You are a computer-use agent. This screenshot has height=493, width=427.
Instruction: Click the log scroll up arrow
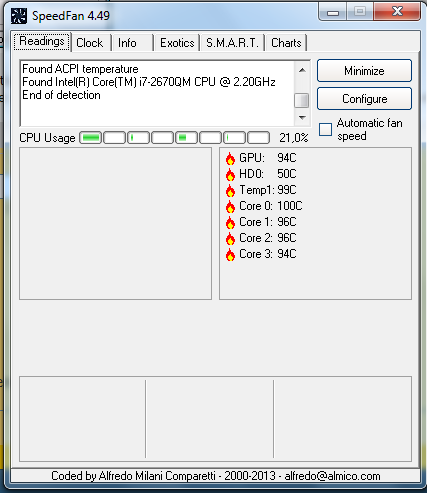click(302, 70)
